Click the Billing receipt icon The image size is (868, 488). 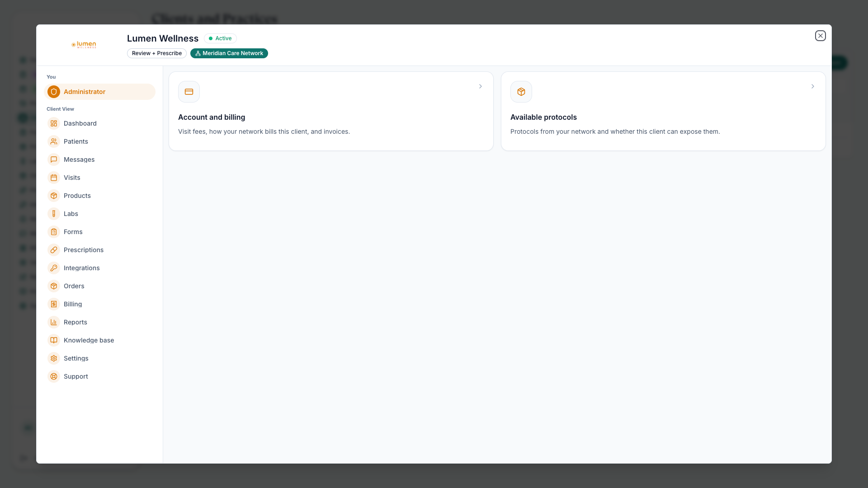coord(54,304)
